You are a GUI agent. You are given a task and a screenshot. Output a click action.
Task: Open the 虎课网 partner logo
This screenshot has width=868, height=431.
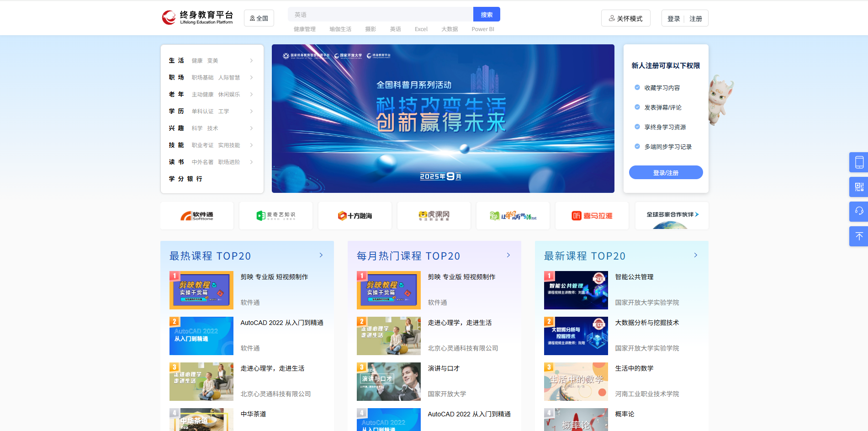point(434,215)
